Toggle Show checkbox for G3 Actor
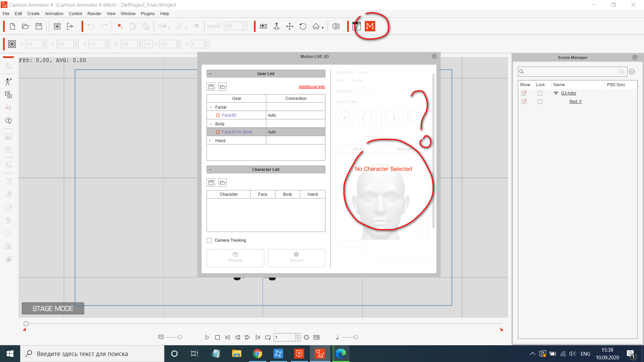This screenshot has height=362, width=644. pyautogui.click(x=524, y=93)
